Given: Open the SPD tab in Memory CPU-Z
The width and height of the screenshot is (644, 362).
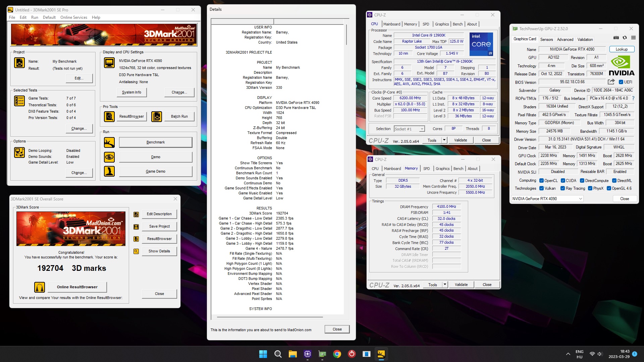Looking at the screenshot, I should [x=426, y=169].
